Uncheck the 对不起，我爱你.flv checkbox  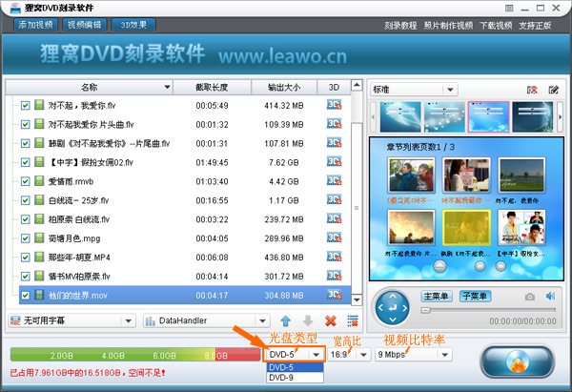tap(25, 106)
